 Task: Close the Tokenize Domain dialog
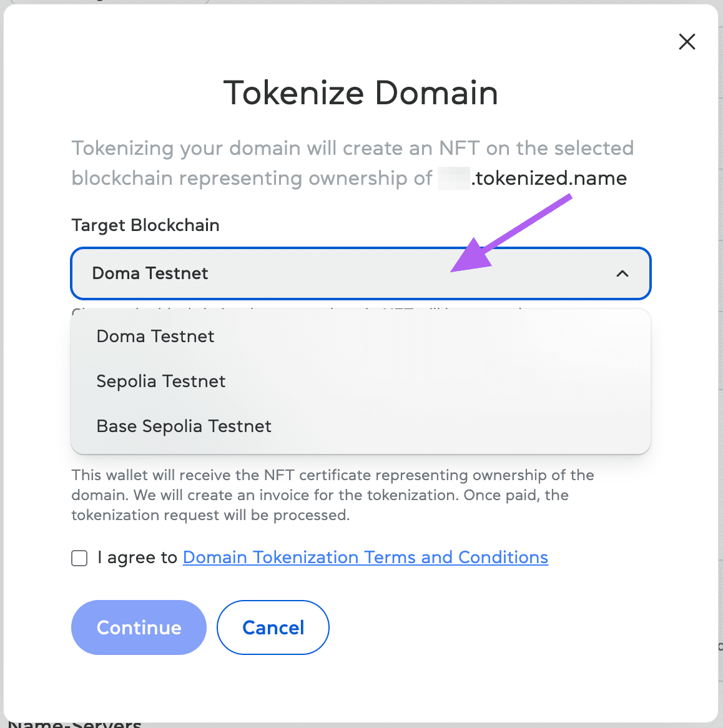click(x=687, y=42)
